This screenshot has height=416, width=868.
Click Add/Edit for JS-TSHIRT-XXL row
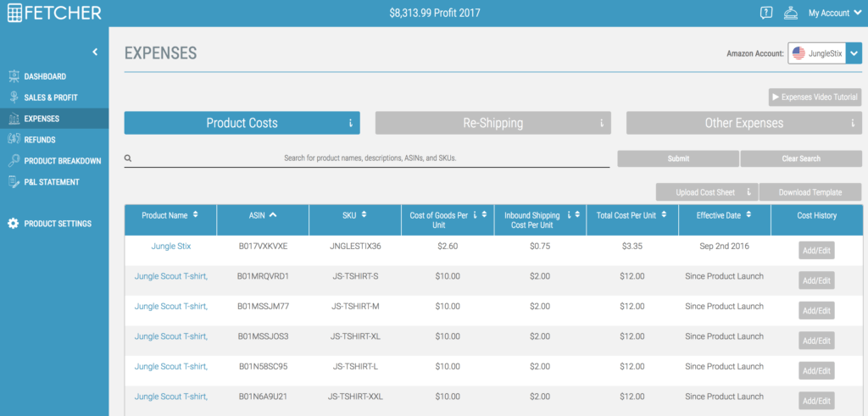816,401
